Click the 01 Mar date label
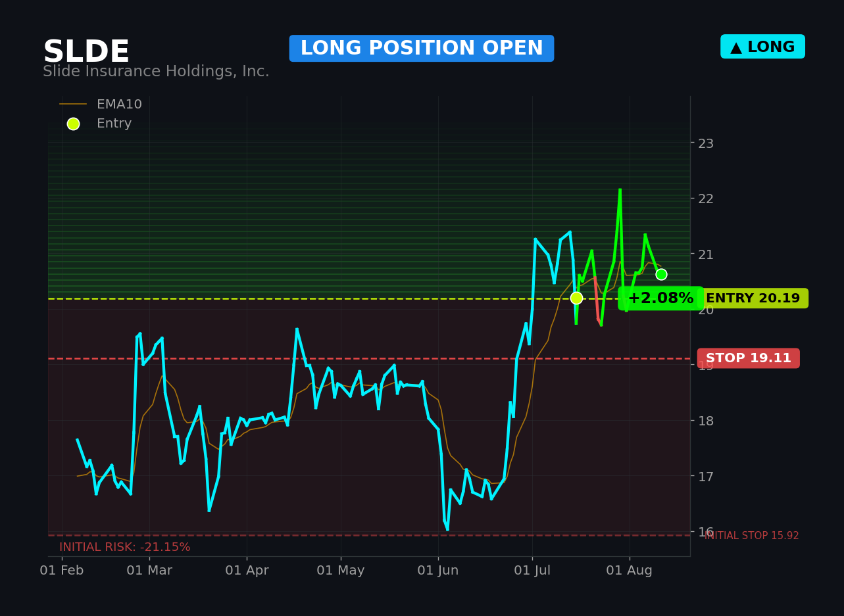Screen dimensions: 844x616 pyautogui.click(x=149, y=571)
